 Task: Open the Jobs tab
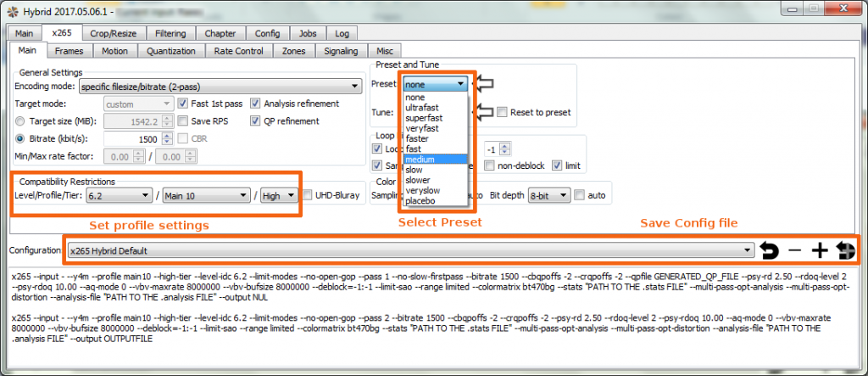308,34
